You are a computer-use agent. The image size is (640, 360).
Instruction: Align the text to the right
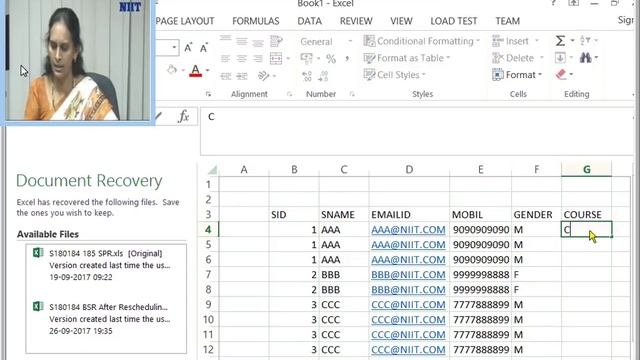[x=258, y=58]
